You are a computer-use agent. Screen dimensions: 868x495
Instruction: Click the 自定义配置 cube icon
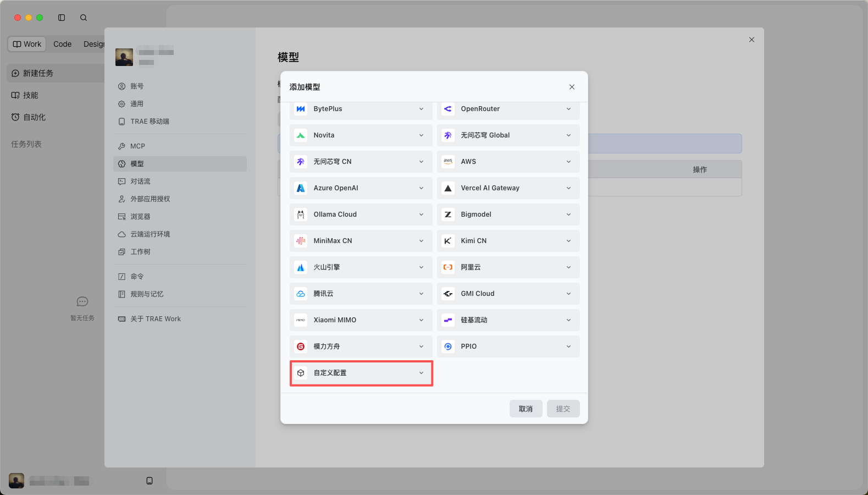[301, 373]
